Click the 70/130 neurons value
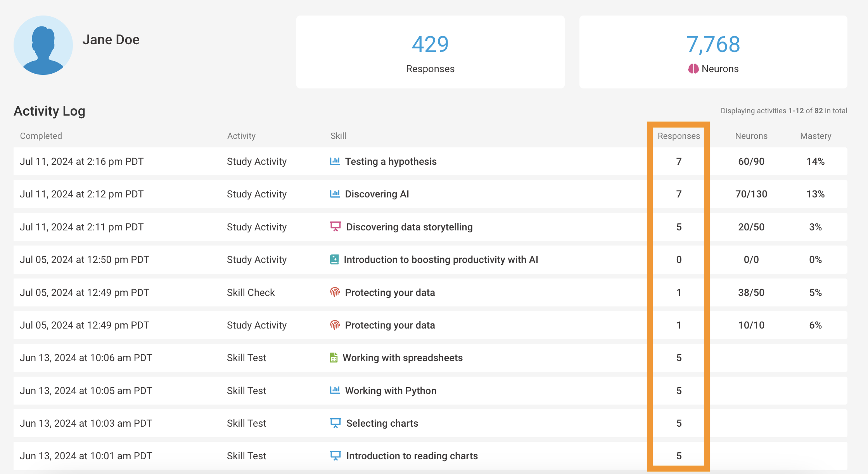This screenshot has width=868, height=474. click(x=751, y=194)
